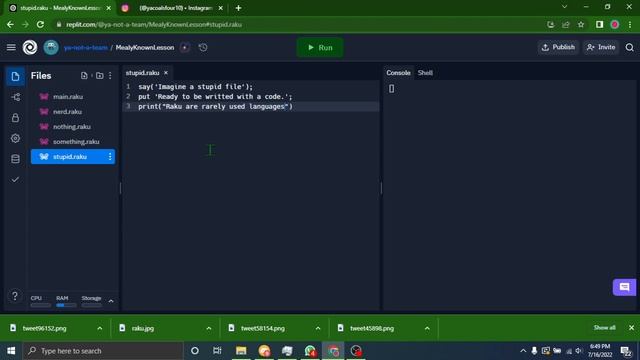Viewport: 640px width, 360px height.
Task: Open the Version control sidebar icon
Action: click(15, 97)
